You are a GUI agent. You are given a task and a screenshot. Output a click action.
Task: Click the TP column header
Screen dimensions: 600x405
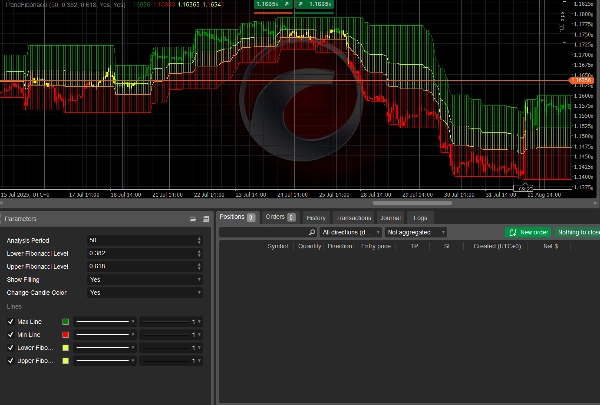point(414,246)
